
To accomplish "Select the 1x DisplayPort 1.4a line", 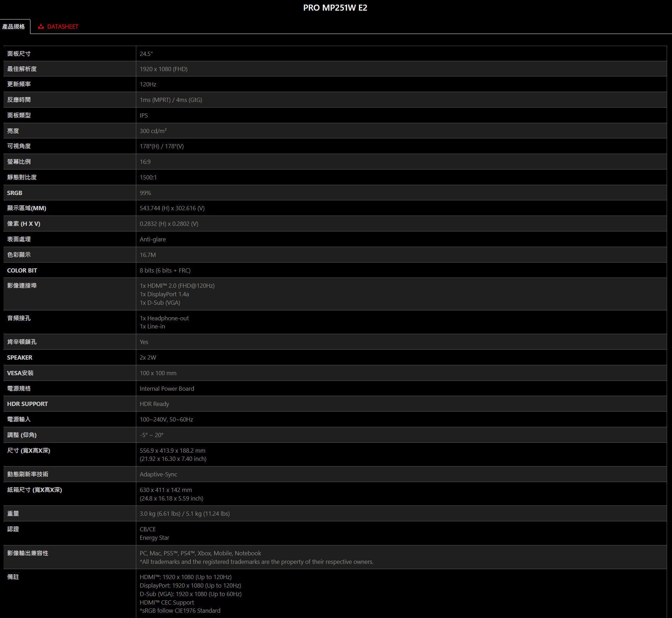I will [164, 294].
